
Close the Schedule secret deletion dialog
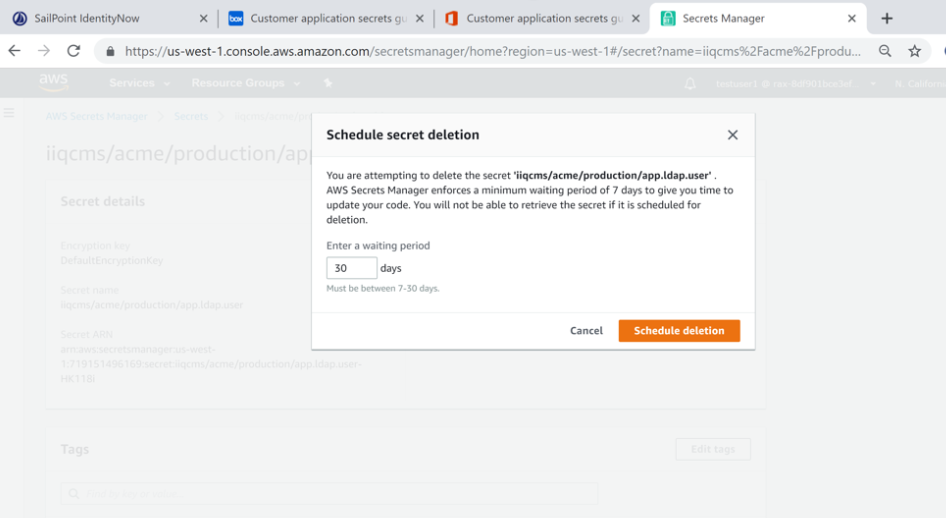point(732,135)
